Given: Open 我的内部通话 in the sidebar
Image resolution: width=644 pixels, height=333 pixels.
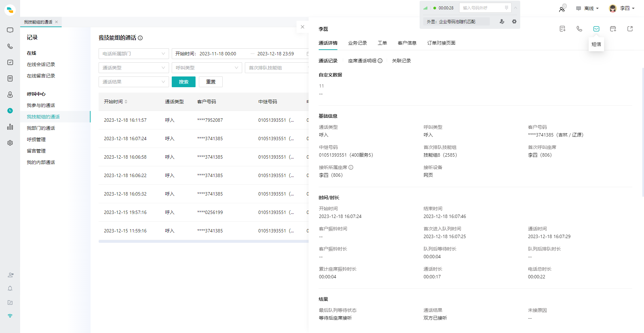Looking at the screenshot, I should [x=41, y=162].
